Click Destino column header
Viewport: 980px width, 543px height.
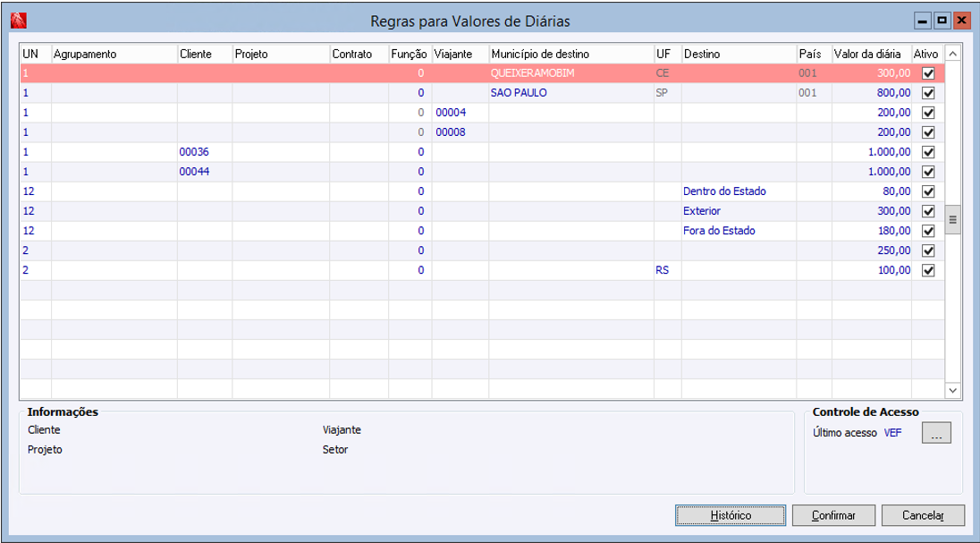point(739,55)
